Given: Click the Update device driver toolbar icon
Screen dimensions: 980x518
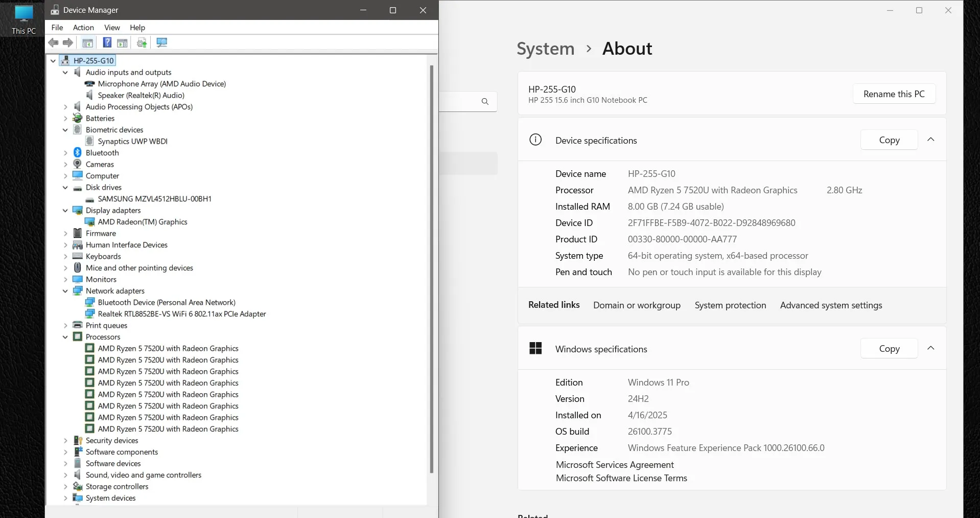Looking at the screenshot, I should [x=142, y=42].
